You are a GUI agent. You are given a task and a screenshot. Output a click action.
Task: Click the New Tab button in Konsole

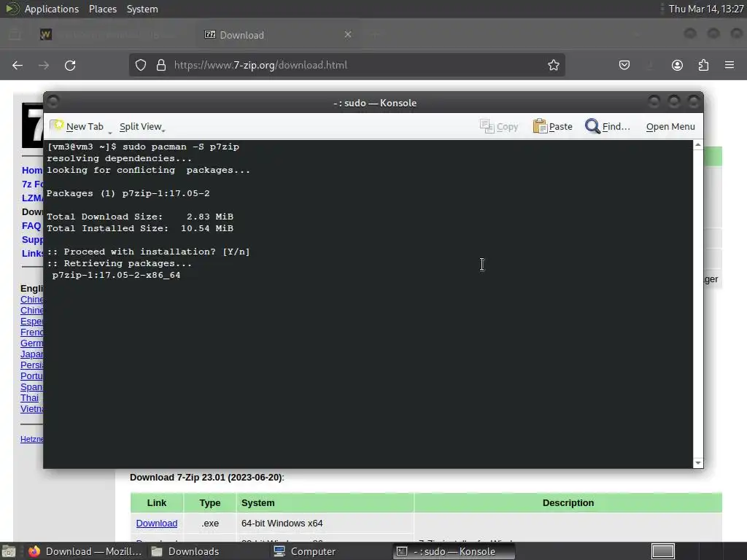(x=77, y=127)
